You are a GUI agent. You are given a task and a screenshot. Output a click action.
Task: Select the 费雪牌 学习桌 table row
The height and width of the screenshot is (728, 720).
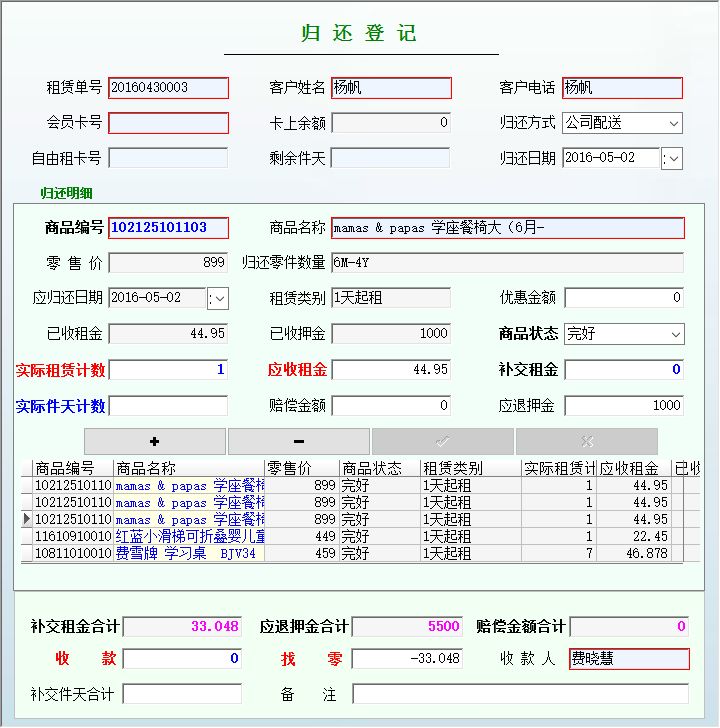pyautogui.click(x=190, y=553)
